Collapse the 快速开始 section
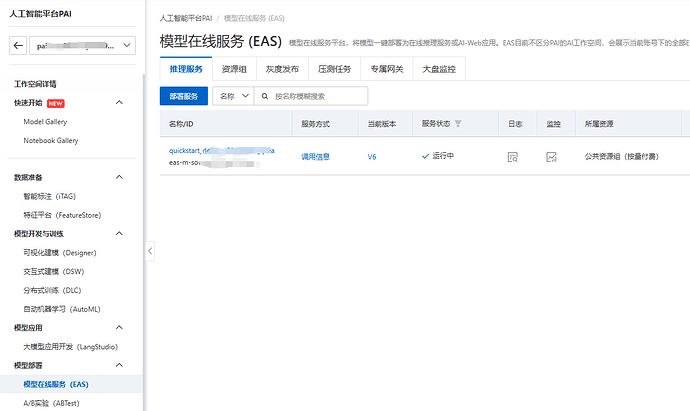Viewport: 690px width, 411px height. tap(119, 103)
